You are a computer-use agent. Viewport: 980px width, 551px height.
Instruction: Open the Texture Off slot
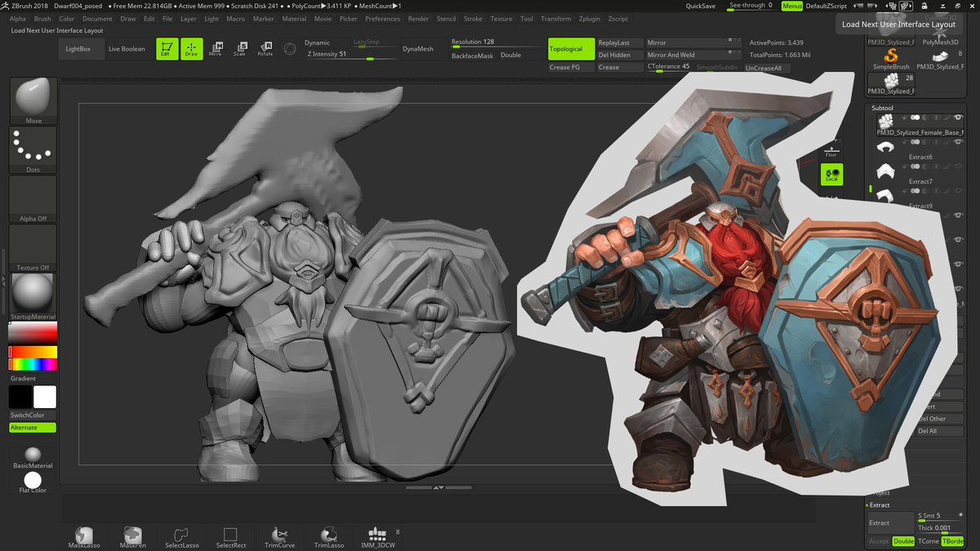point(33,248)
